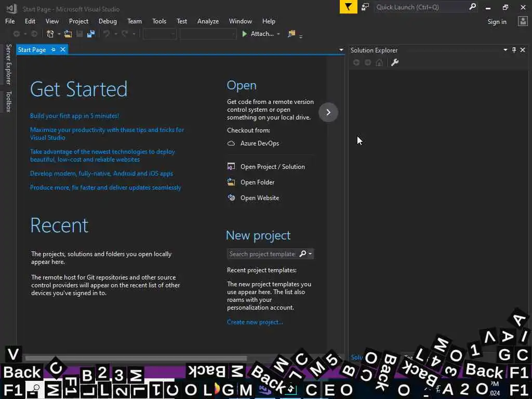Open 'Build your first app in 5 minutes!' link
Image resolution: width=532 pixels, height=399 pixels.
point(74,116)
